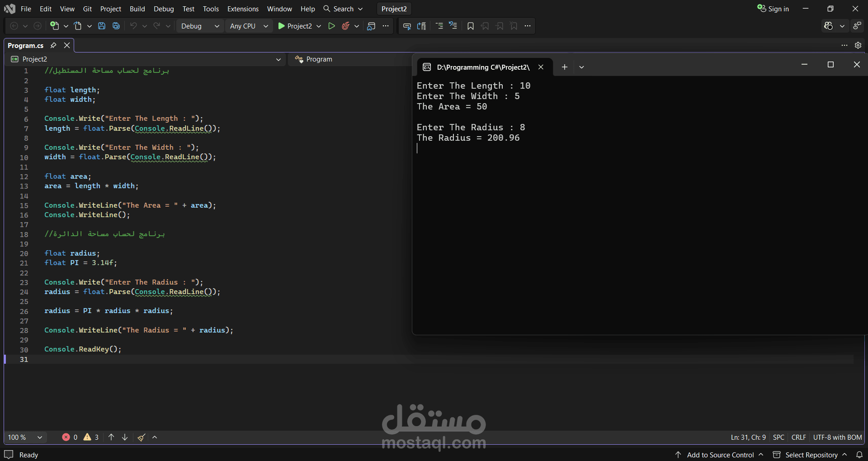
Task: Open the tab overflow ellipsis near gear
Action: 844,45
